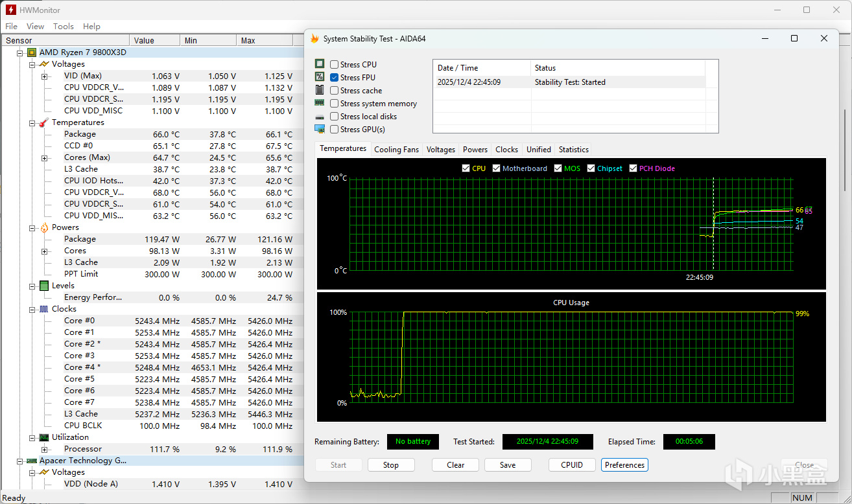Expand the Processor utilization entry
Image resolution: width=852 pixels, height=504 pixels.
tap(44, 449)
